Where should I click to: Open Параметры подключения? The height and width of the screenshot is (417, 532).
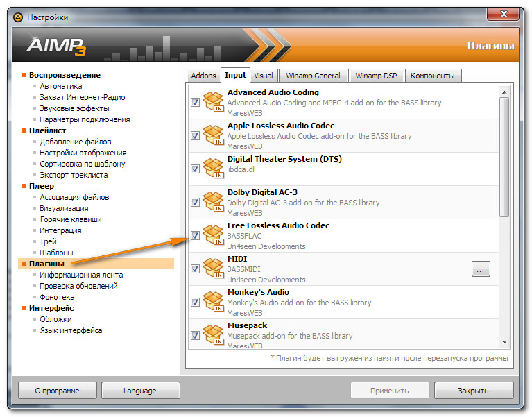point(85,119)
